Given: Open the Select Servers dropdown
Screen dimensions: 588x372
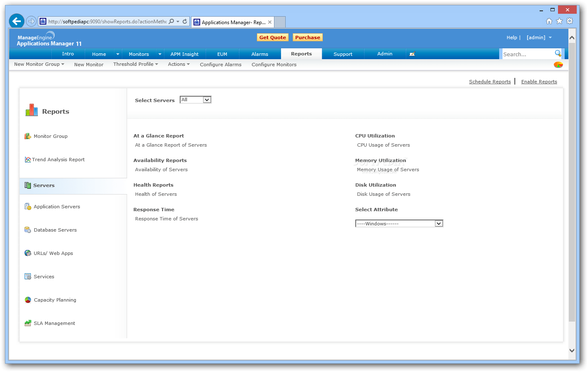Looking at the screenshot, I should tap(195, 100).
